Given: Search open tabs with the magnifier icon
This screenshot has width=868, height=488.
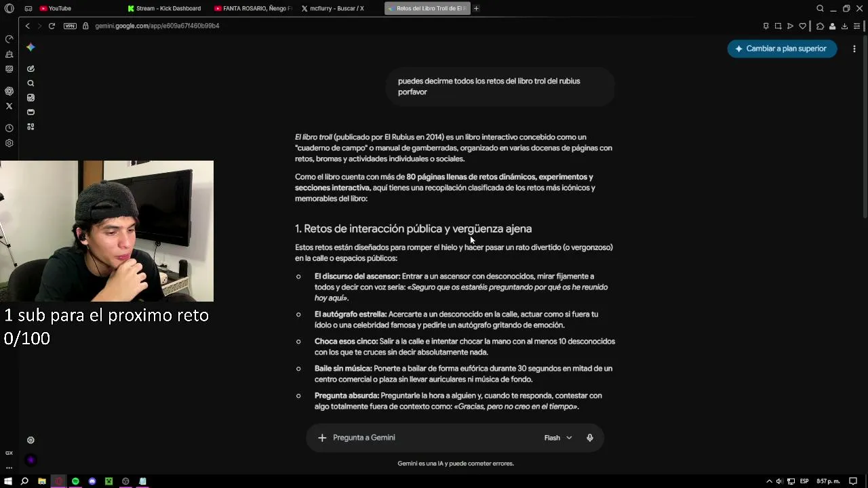Looking at the screenshot, I should click(820, 8).
